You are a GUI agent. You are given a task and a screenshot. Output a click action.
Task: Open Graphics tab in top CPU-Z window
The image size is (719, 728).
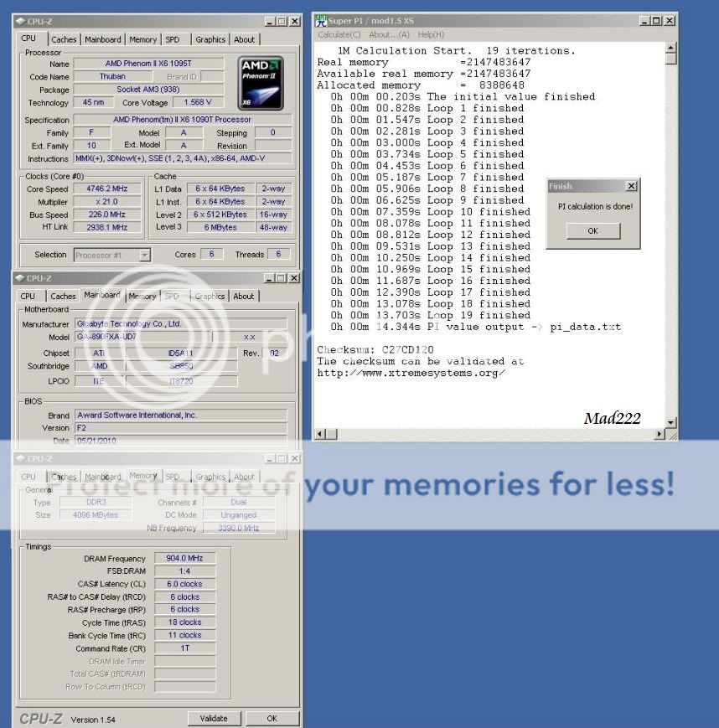[x=210, y=39]
